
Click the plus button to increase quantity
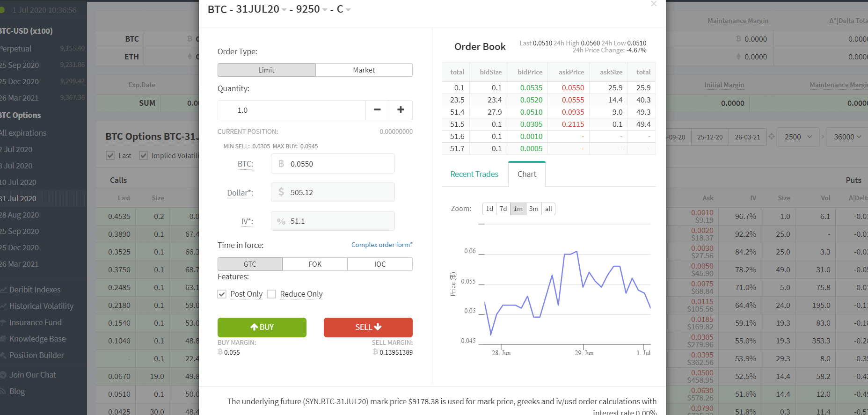(x=401, y=110)
